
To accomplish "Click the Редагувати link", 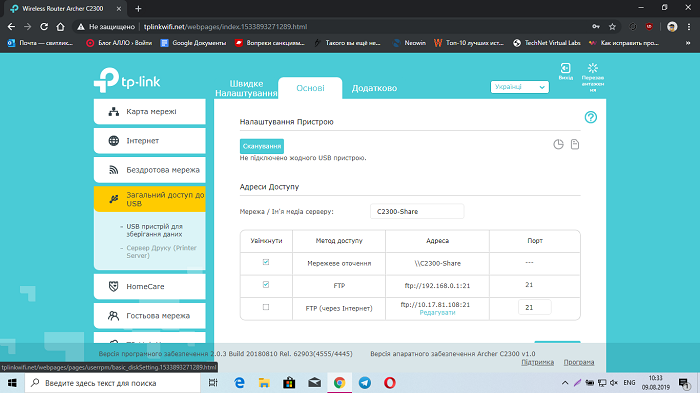I will [437, 313].
